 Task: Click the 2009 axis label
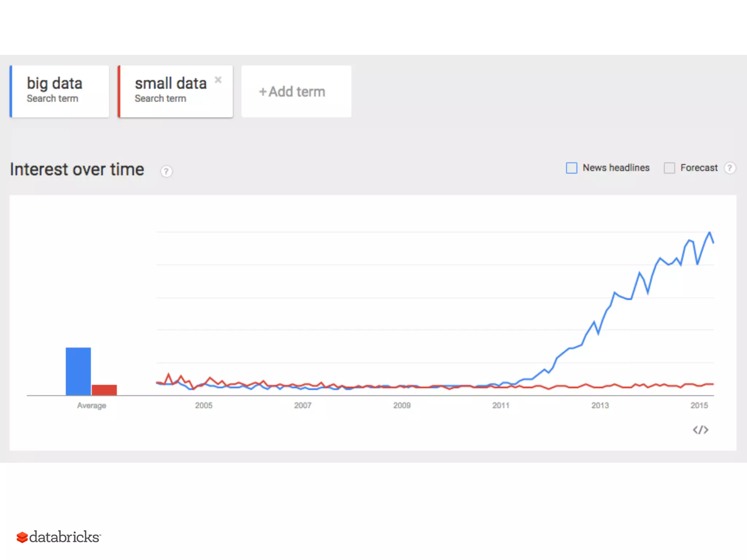[x=402, y=405]
